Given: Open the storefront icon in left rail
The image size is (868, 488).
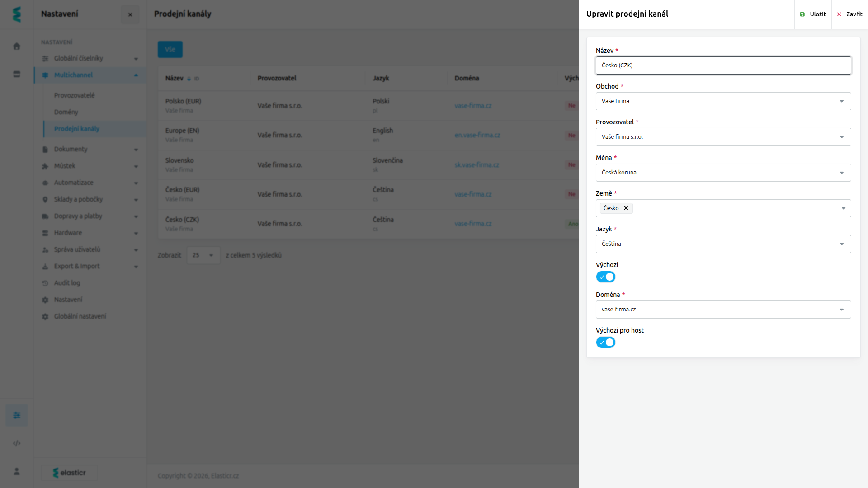Looking at the screenshot, I should click(x=17, y=74).
